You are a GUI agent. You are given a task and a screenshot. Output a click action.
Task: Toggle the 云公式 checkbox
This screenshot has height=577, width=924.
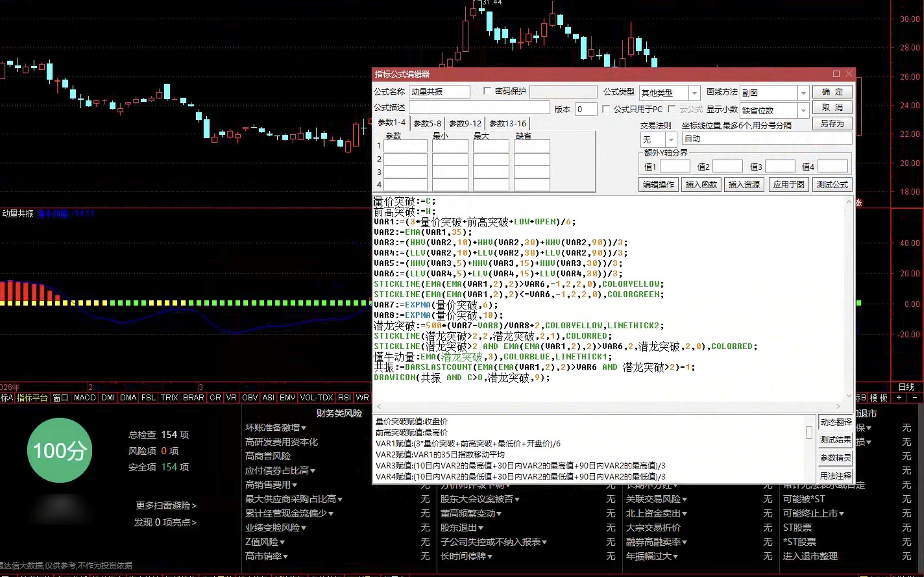pos(672,109)
